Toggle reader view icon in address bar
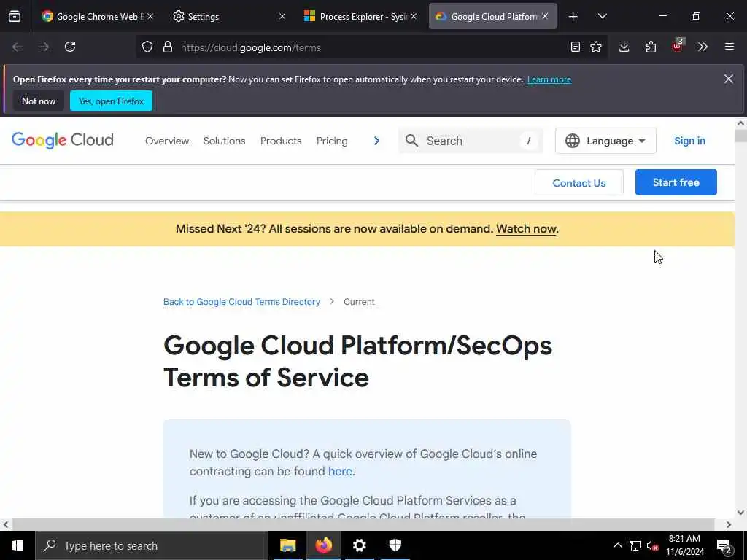 click(x=576, y=47)
